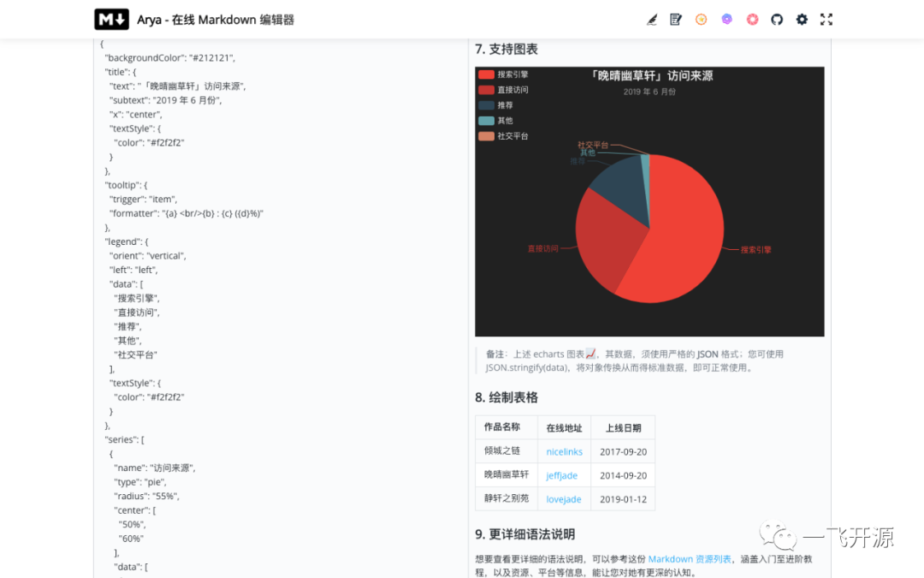This screenshot has width=924, height=578.
Task: Click the "legend": { editor line
Action: 127,241
